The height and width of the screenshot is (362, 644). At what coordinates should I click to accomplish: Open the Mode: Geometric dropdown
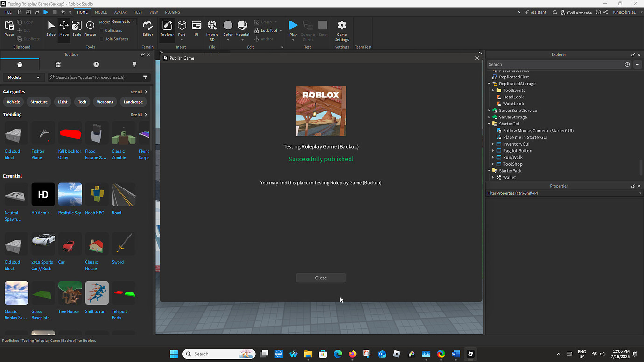coord(122,21)
